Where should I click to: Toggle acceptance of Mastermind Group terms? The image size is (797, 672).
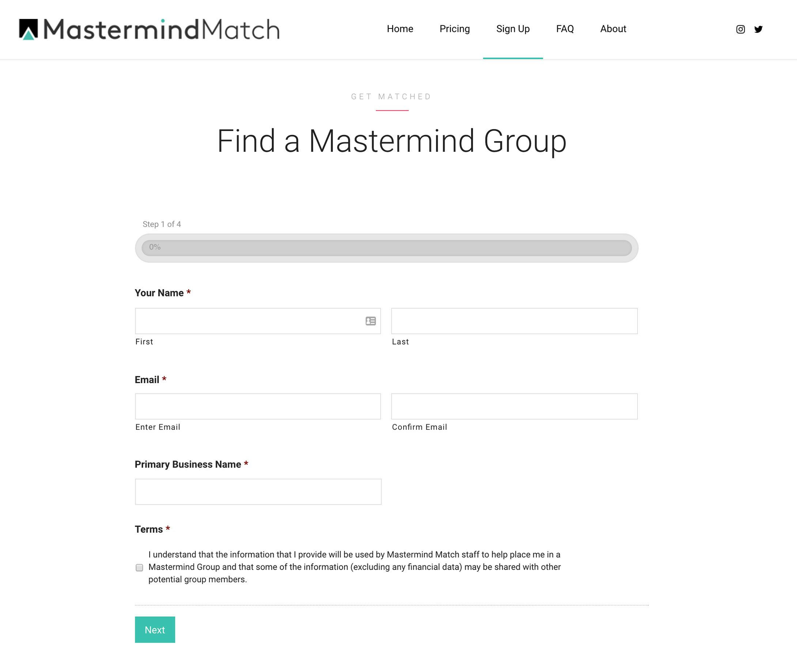(139, 567)
